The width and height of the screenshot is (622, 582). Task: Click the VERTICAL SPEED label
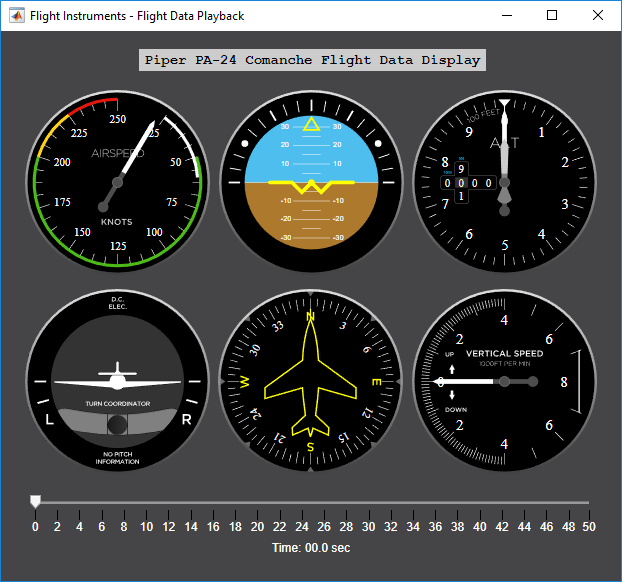pyautogui.click(x=504, y=353)
